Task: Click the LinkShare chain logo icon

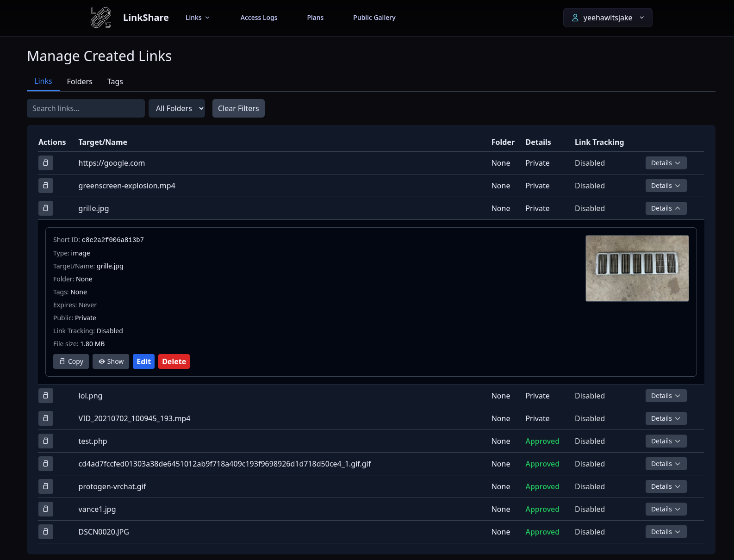Action: click(x=101, y=18)
